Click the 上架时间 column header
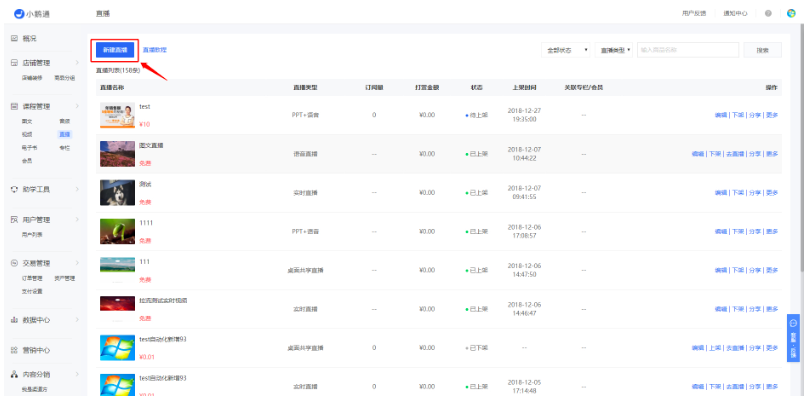This screenshot has height=396, width=805. [x=524, y=88]
